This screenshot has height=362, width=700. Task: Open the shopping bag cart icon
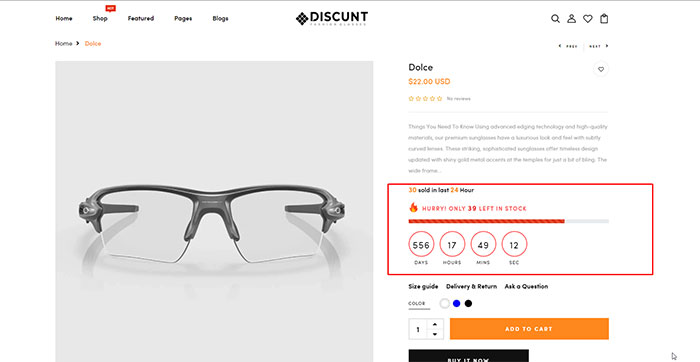coord(604,18)
